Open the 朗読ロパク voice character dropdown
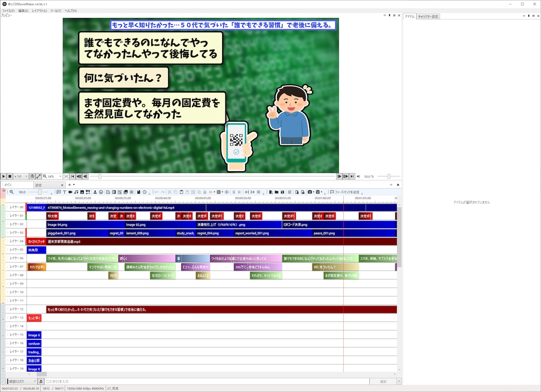This screenshot has height=392, width=541. coord(21,381)
